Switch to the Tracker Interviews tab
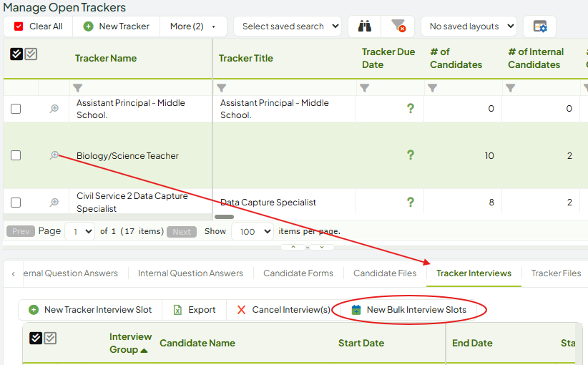Screen dimensions: 588x365 [474, 273]
